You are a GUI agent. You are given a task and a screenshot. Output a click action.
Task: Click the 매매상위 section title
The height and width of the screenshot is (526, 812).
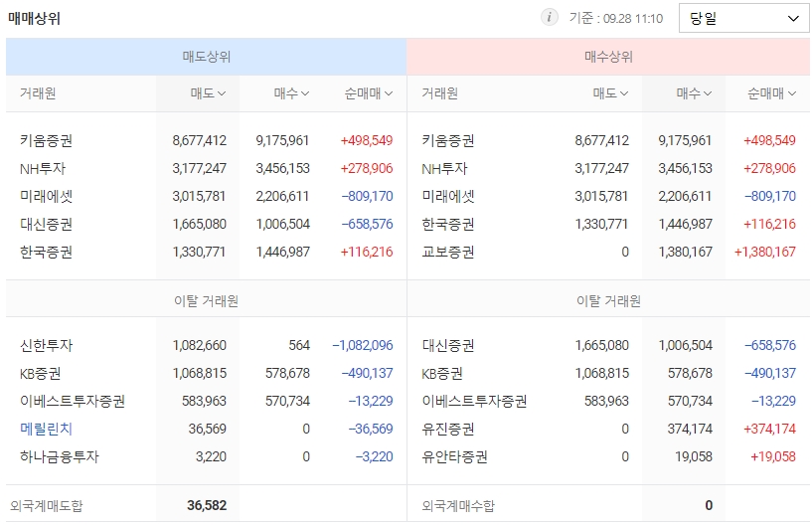pyautogui.click(x=34, y=19)
